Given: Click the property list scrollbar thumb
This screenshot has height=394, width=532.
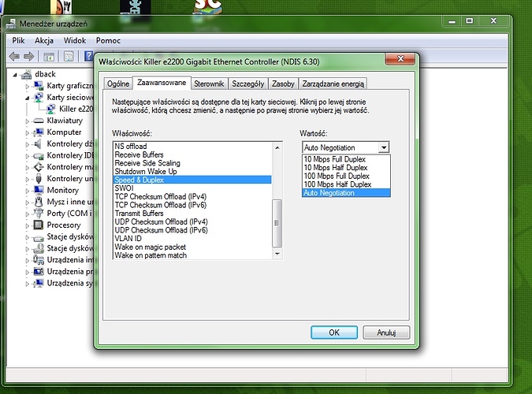Looking at the screenshot, I should tap(277, 223).
